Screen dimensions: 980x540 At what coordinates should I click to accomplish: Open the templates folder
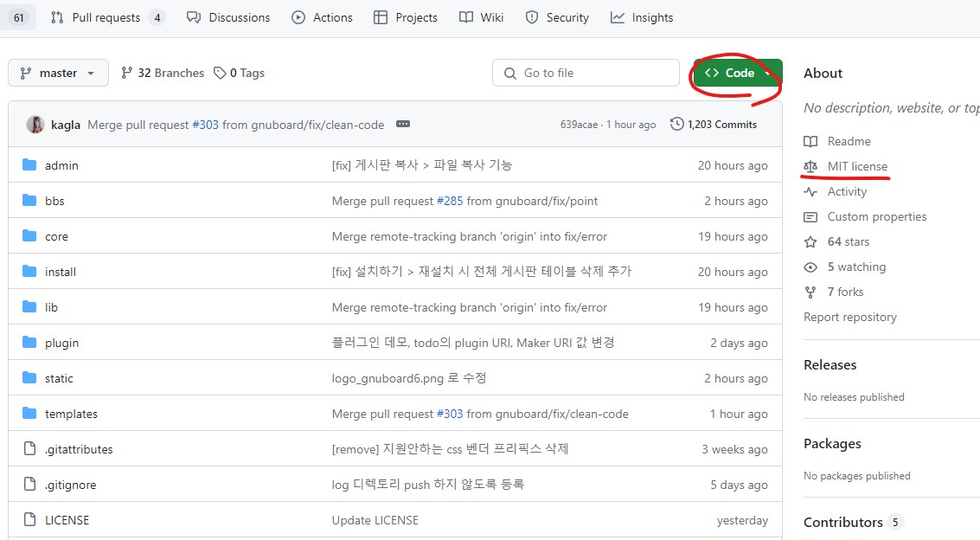click(x=71, y=414)
